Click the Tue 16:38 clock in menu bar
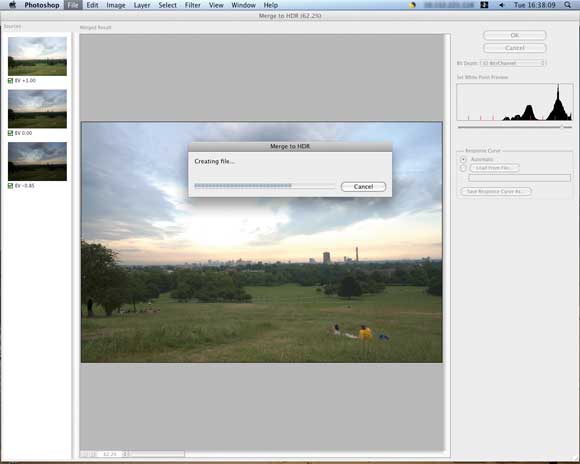The image size is (580, 464). (535, 5)
